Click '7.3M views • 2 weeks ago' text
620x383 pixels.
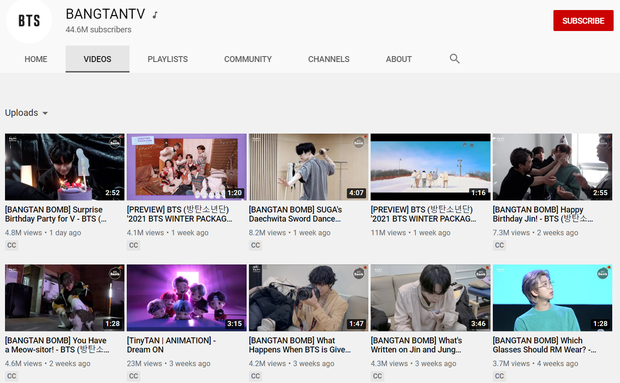click(x=535, y=233)
